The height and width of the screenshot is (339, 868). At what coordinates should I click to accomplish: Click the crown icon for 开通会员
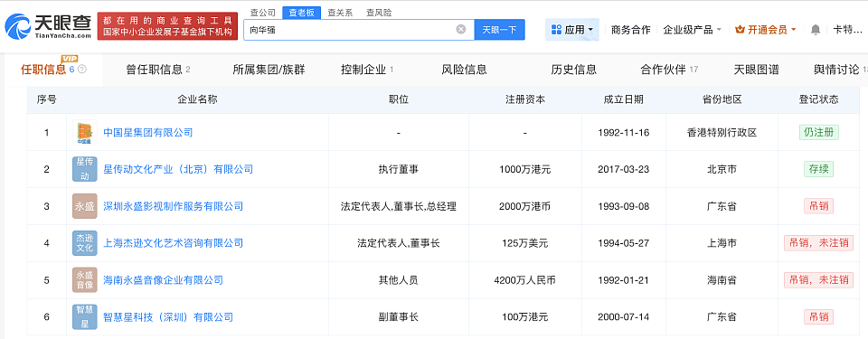[x=741, y=29]
